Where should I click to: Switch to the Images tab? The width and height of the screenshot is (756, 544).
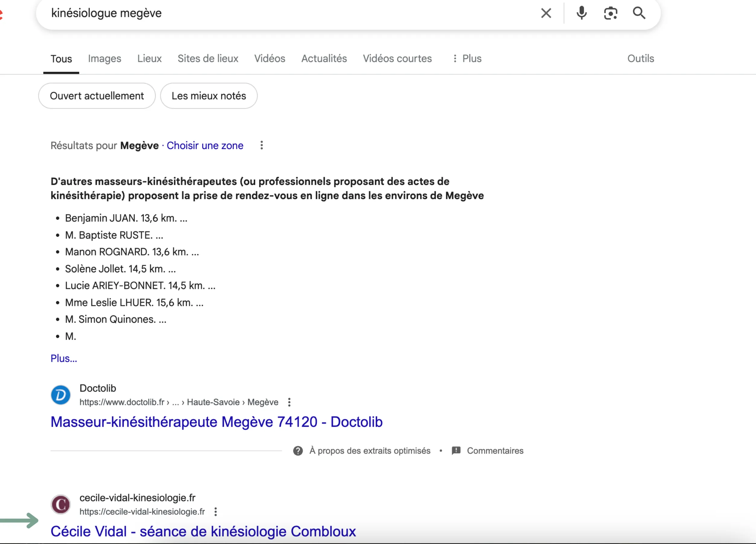(104, 59)
